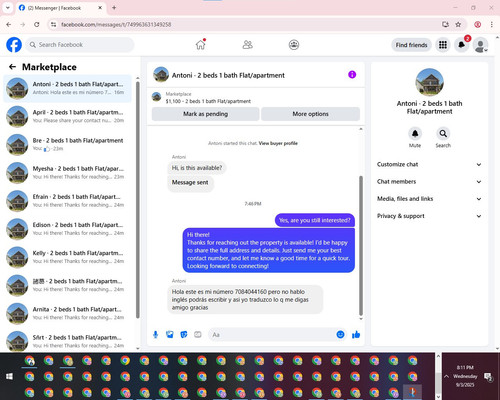Open the Sfirt conversation in the list
This screenshot has height=400, width=500.
[x=67, y=341]
